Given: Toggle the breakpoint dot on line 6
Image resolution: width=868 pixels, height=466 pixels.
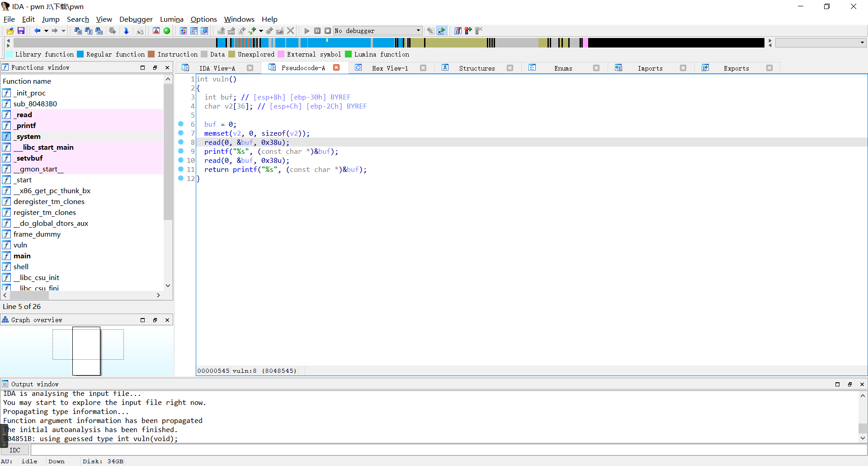Looking at the screenshot, I should [181, 124].
